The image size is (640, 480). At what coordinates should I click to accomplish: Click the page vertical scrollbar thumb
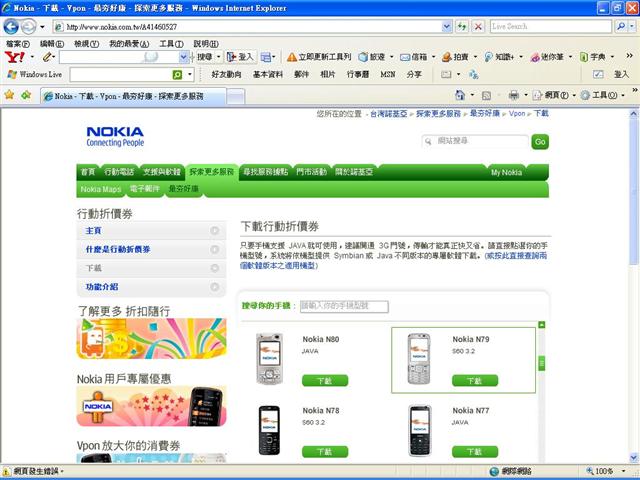(x=633, y=192)
